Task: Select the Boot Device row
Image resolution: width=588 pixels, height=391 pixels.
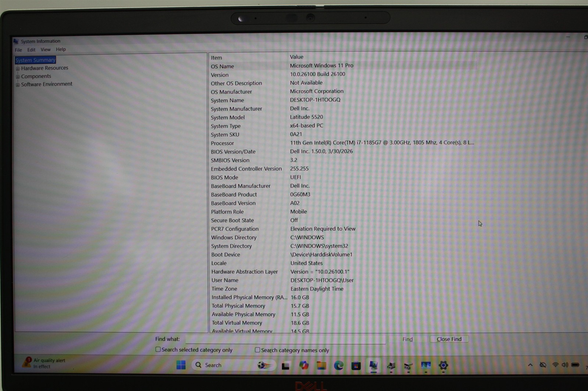Action: (x=343, y=254)
